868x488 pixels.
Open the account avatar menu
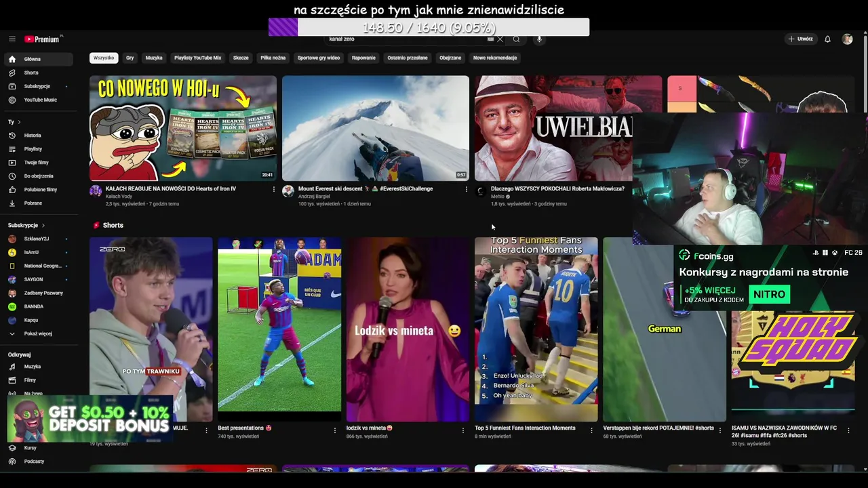[847, 39]
